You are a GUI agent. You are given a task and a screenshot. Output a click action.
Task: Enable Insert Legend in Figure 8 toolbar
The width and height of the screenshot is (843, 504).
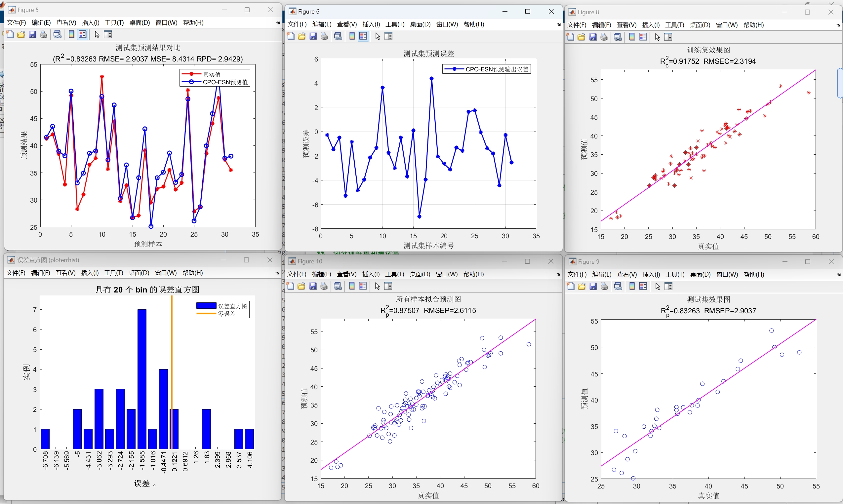coord(643,37)
